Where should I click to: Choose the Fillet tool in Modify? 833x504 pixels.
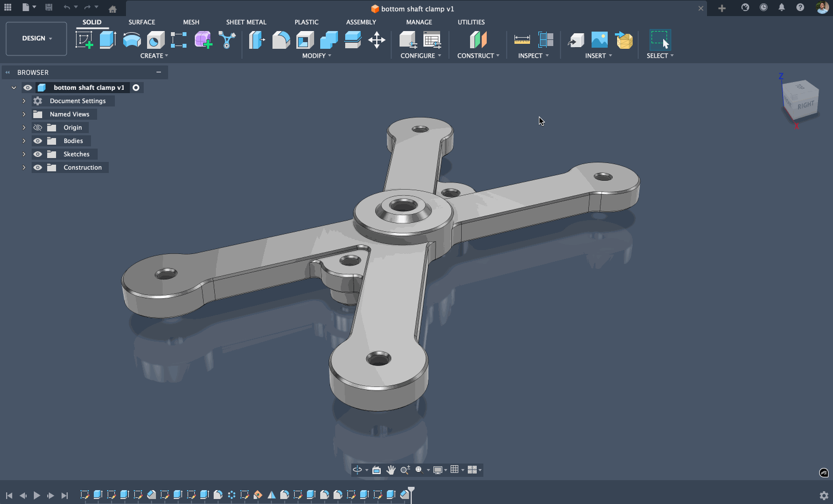coord(281,40)
